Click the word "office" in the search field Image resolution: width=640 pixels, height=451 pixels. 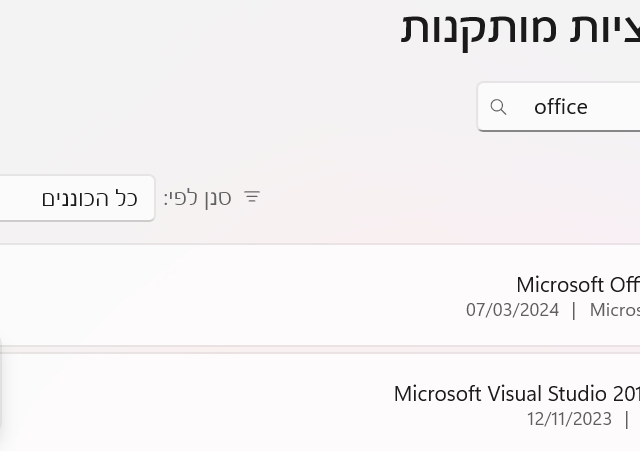pos(560,107)
